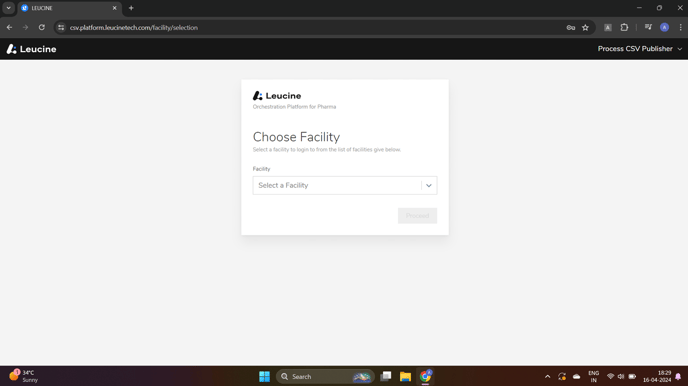Open the Select a Facility dropdown
This screenshot has width=688, height=386.
pos(344,186)
